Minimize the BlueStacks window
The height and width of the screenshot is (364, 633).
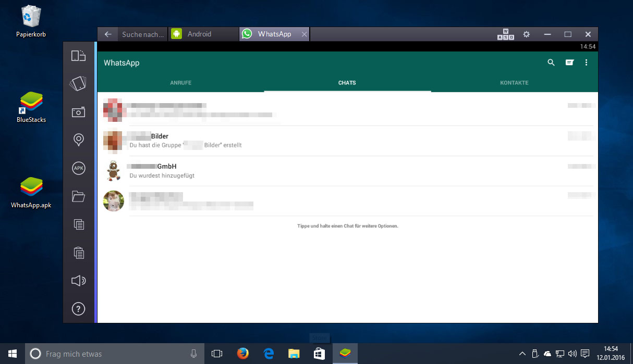547,34
